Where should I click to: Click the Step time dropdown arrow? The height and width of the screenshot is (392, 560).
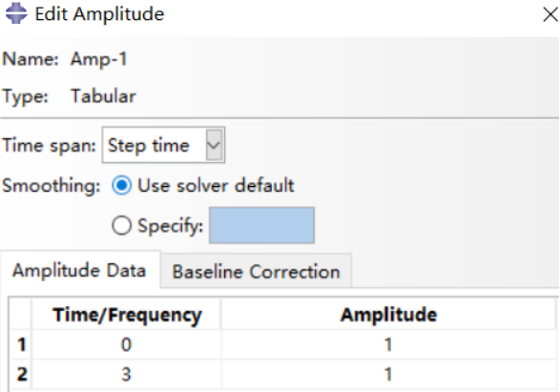tap(214, 145)
